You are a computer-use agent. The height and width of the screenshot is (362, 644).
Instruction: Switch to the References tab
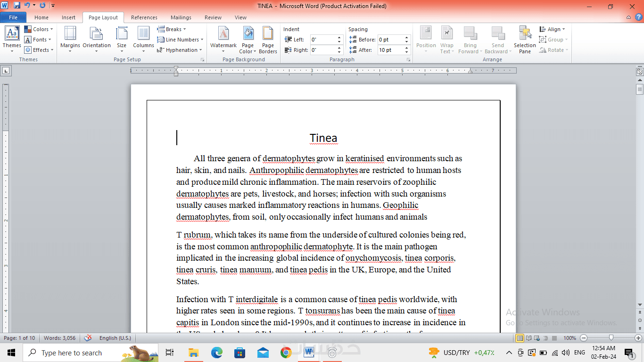tap(144, 17)
